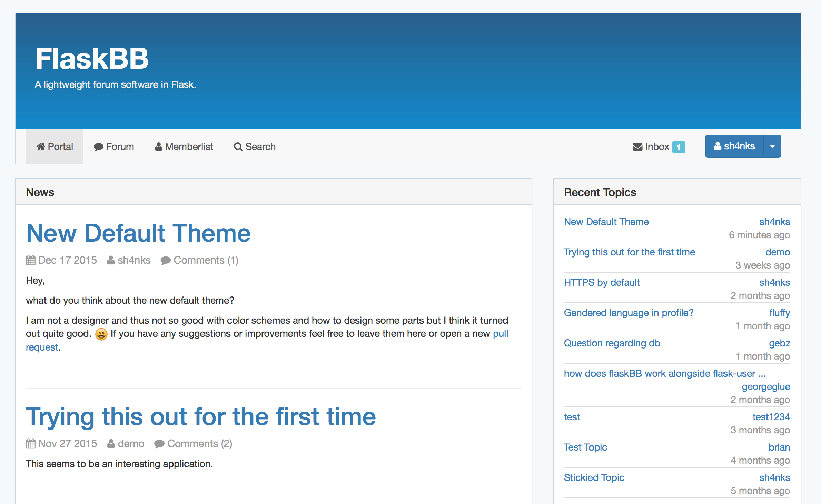
Task: Open the 'New Default Theme' news headline
Action: [x=138, y=233]
